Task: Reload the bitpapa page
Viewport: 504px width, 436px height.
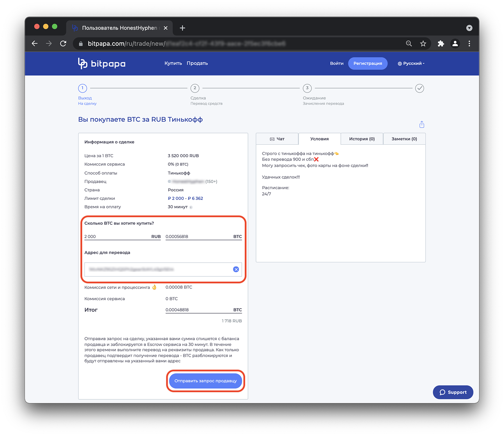Action: coord(63,44)
